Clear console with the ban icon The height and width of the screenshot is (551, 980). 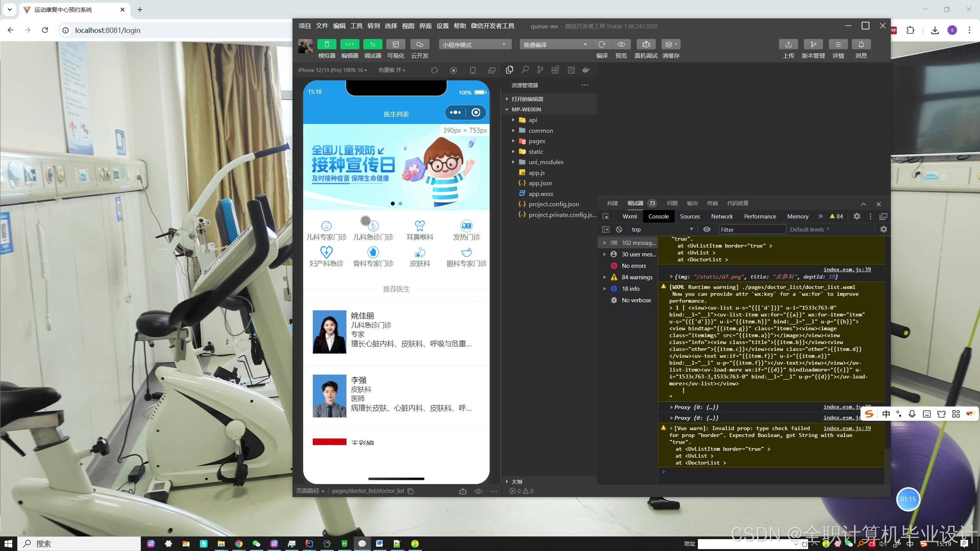[x=619, y=230]
